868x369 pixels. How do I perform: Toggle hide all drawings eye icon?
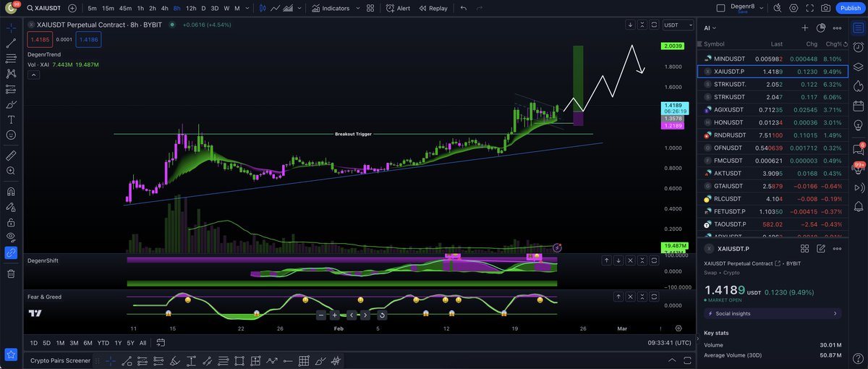[x=11, y=237]
